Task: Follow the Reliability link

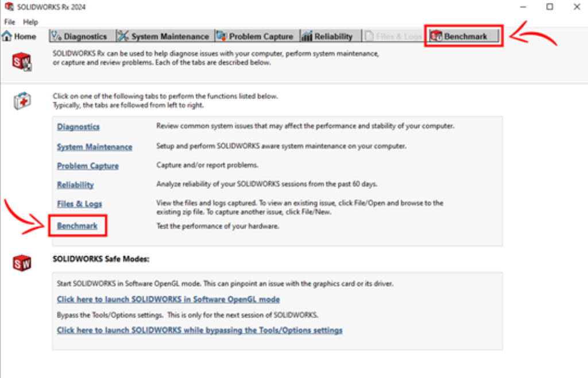Action: pyautogui.click(x=75, y=184)
